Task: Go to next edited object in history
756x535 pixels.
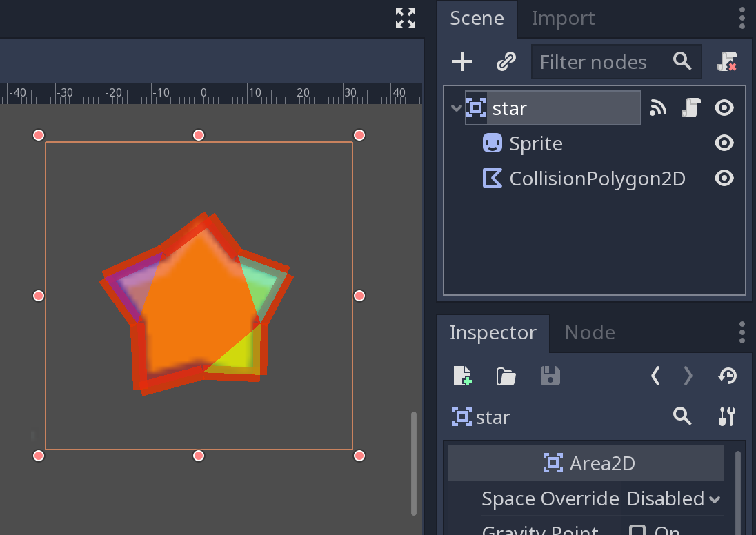Action: click(688, 376)
